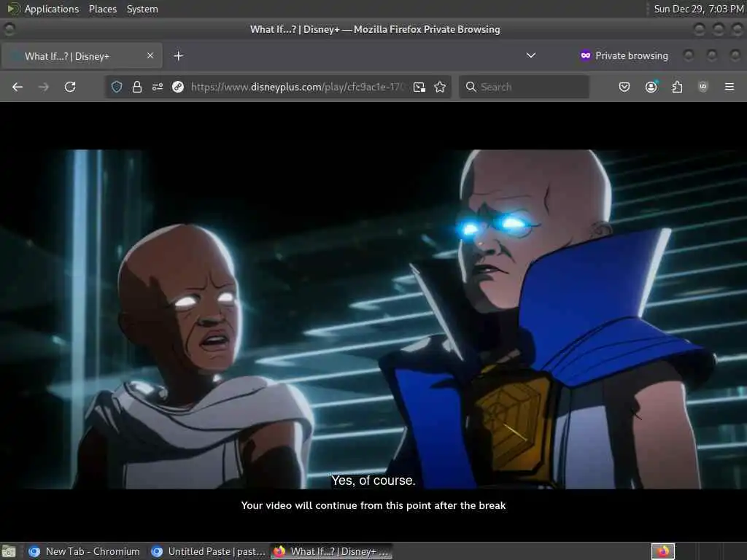The width and height of the screenshot is (747, 560).
Task: Open a new tab with plus button
Action: pos(178,55)
